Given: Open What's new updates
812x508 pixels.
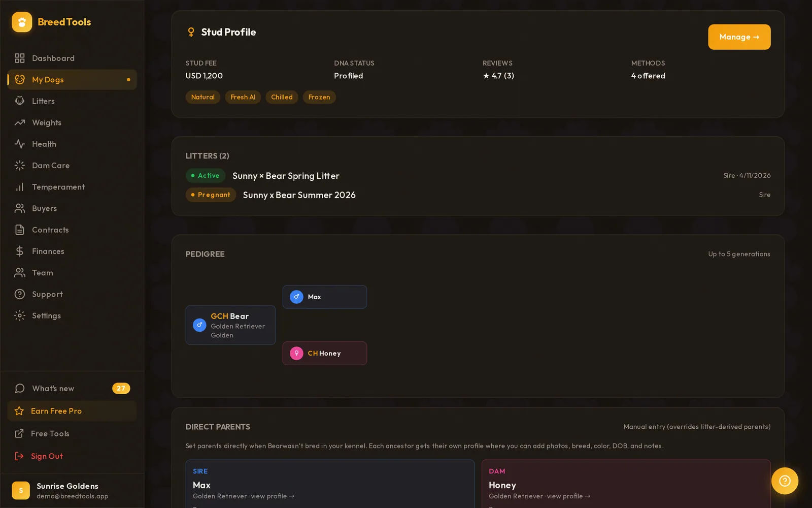Looking at the screenshot, I should click(x=72, y=388).
